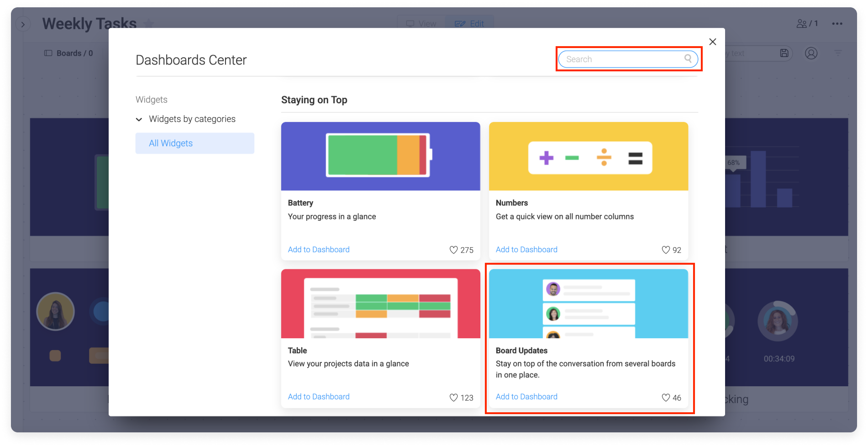This screenshot has width=868, height=447.
Task: Open Boards / 0 selector
Action: tap(68, 53)
